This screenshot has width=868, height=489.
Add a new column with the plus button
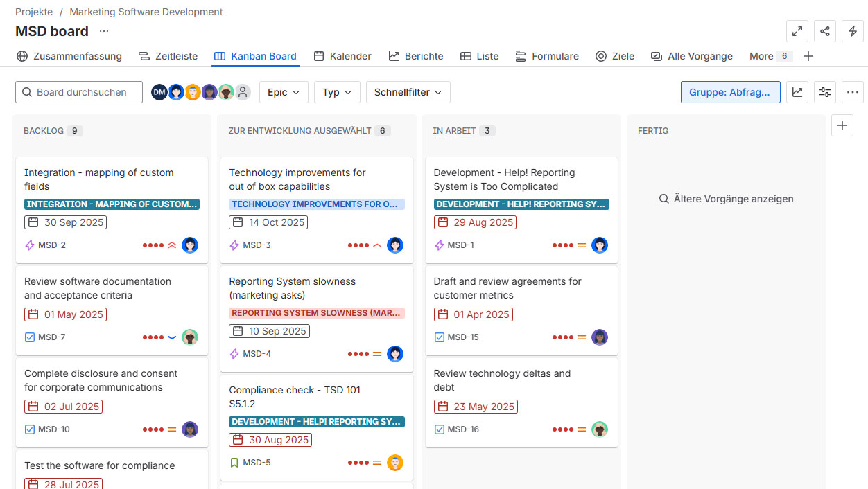tap(842, 125)
